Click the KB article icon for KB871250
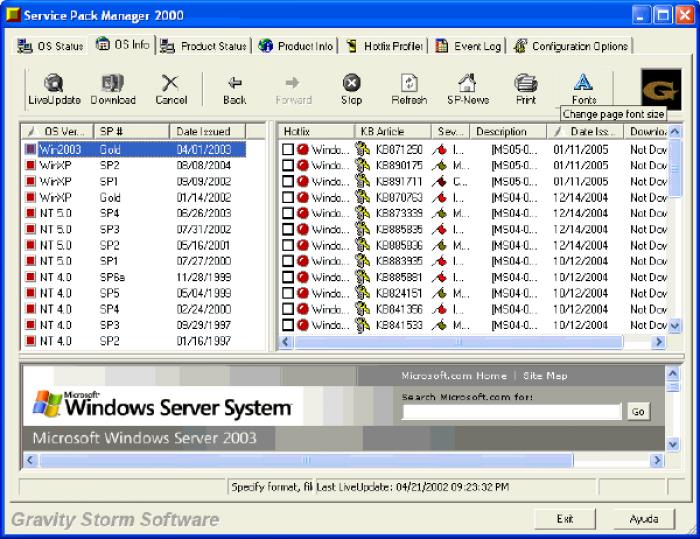The image size is (700, 539). [363, 149]
